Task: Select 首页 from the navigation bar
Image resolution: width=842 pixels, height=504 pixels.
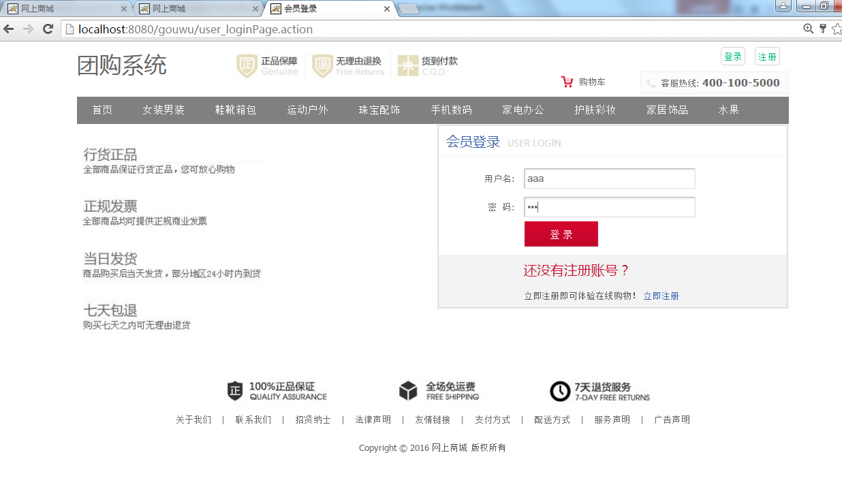Action: [x=102, y=110]
